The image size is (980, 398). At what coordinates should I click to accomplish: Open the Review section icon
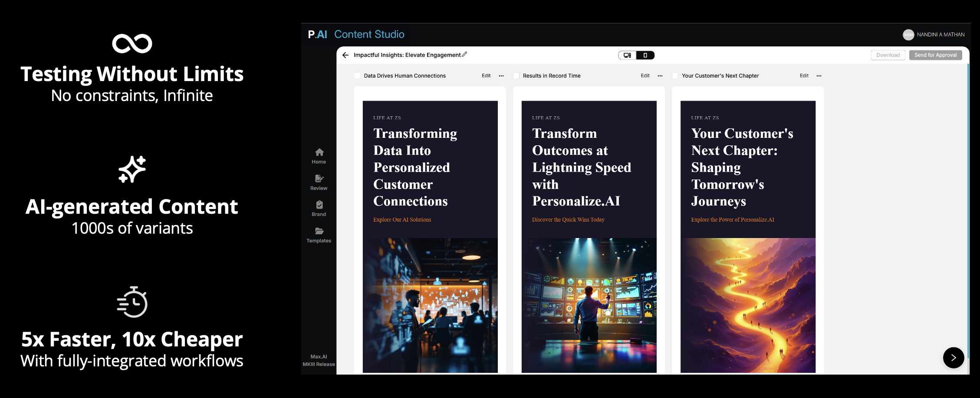319,179
